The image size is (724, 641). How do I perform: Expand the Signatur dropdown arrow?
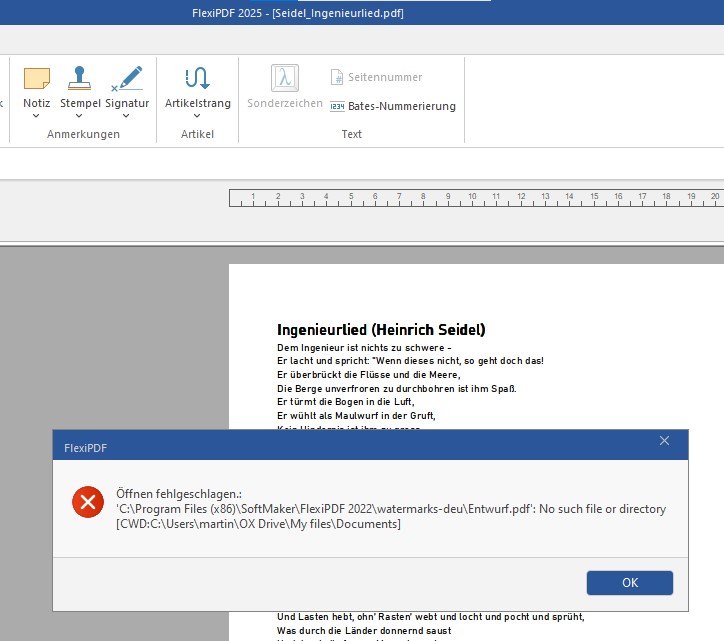(x=126, y=116)
